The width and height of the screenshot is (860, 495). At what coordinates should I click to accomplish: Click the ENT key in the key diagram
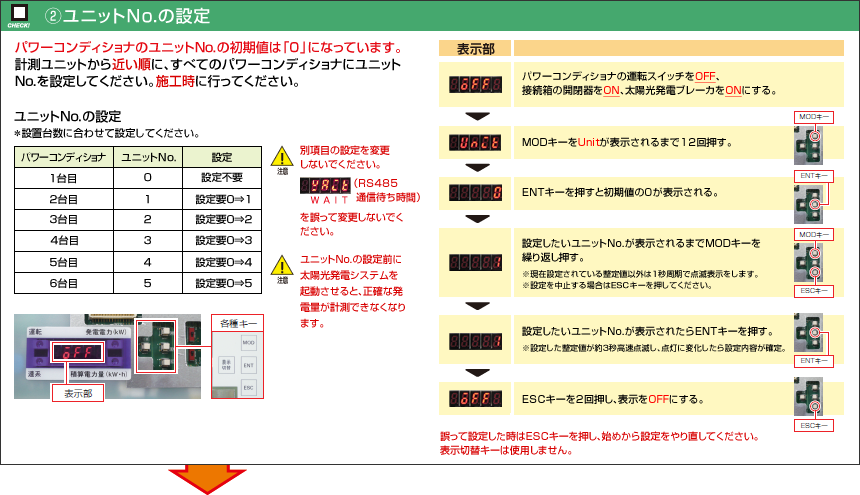(x=248, y=365)
